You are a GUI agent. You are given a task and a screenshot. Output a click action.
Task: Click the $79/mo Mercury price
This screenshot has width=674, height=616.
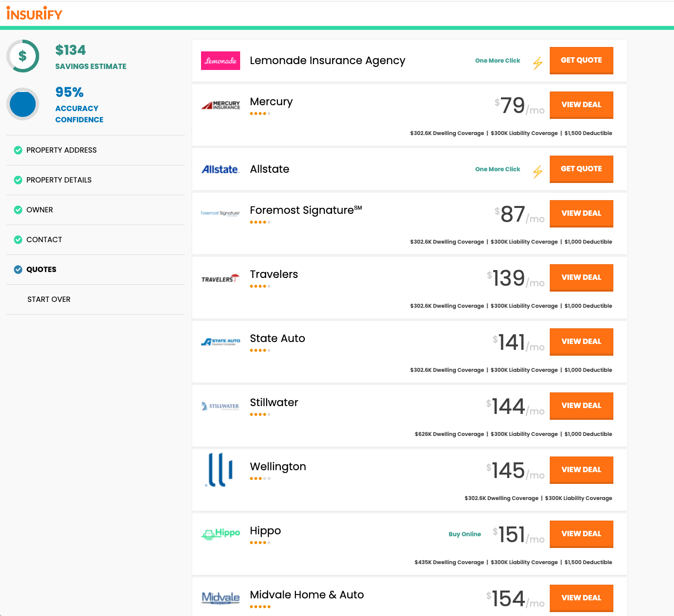[519, 106]
